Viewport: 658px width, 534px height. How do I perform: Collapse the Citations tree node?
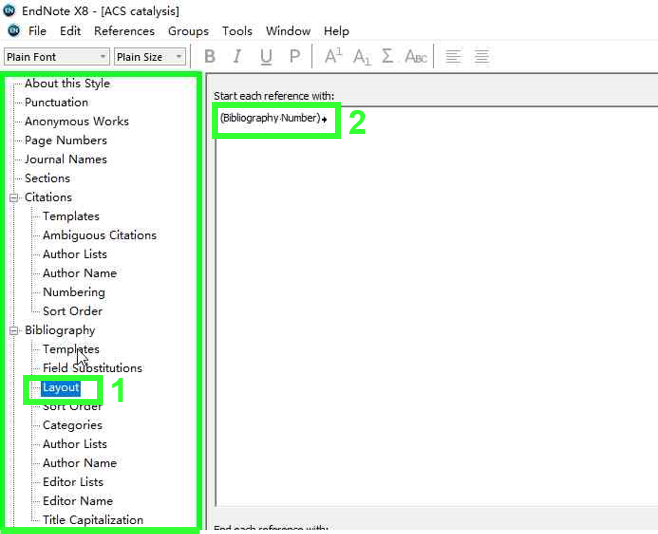[x=15, y=198]
